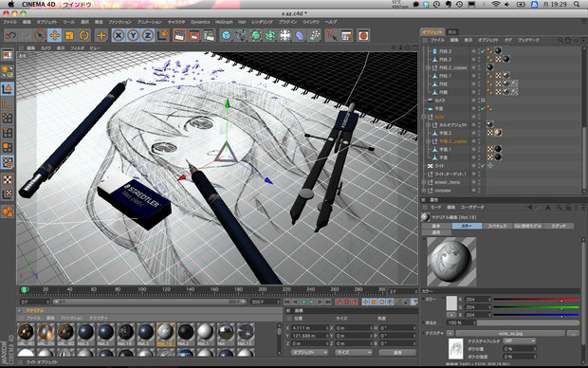588x368 pixels.
Task: Open the spline objects icon
Action: pyautogui.click(x=241, y=36)
